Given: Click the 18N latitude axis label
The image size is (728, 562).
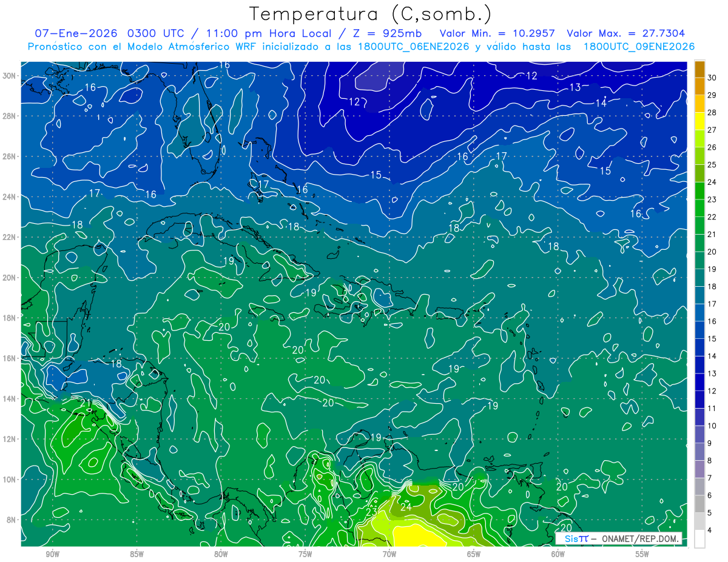Looking at the screenshot, I should (9, 318).
